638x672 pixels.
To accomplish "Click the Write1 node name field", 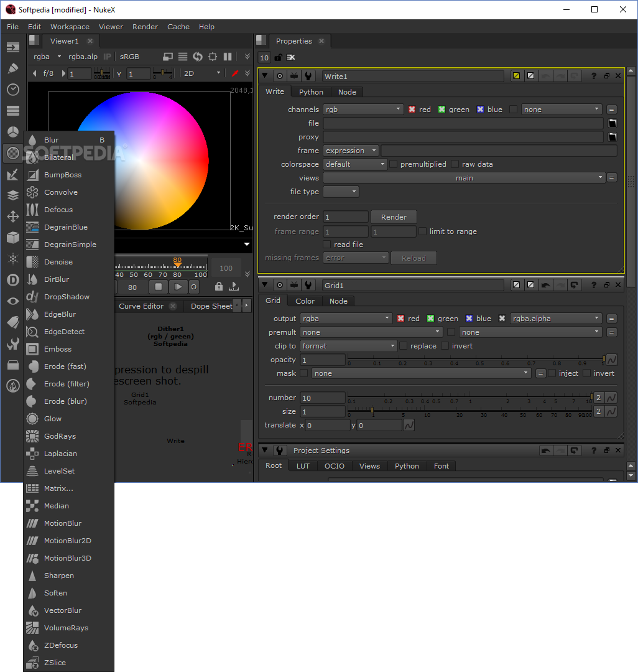I will click(413, 77).
